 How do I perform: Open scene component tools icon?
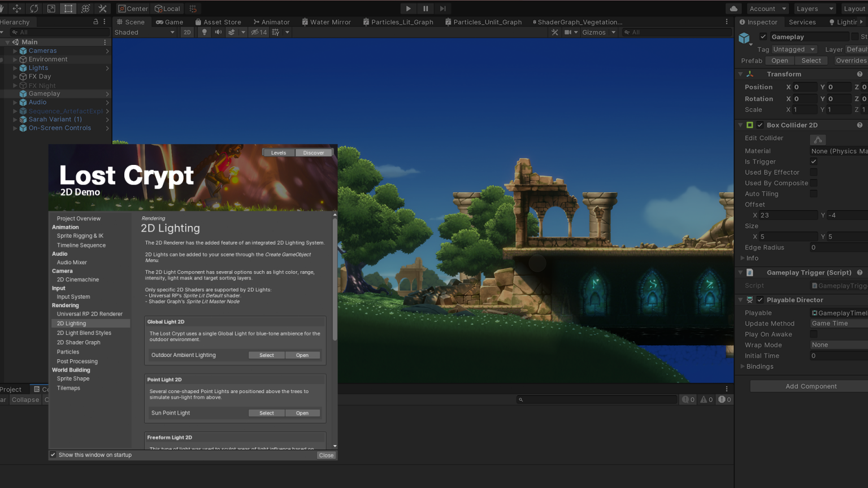coord(555,32)
